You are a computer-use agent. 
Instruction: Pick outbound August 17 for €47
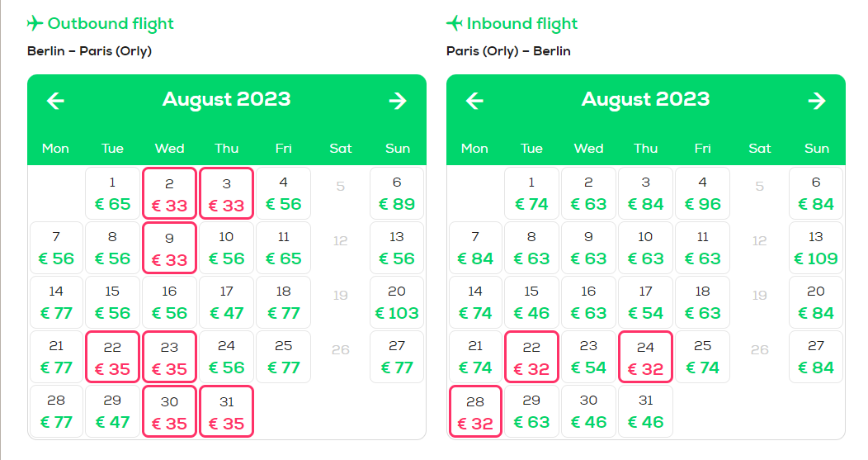pyautogui.click(x=226, y=302)
